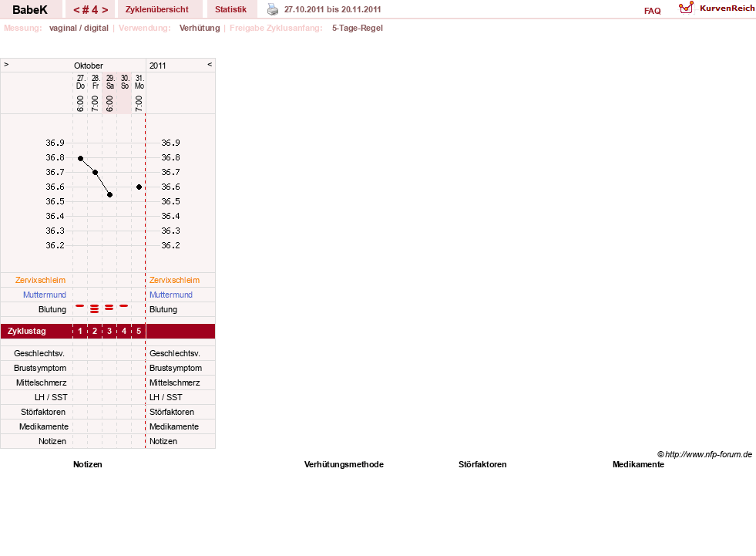Viewport: 756px width, 556px height.
Task: Click the 2011 year label
Action: 158,66
